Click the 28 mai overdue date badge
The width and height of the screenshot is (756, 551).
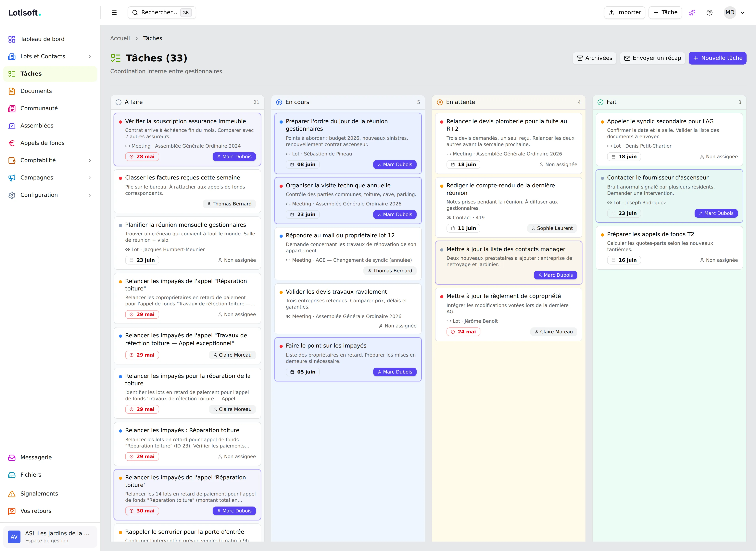[x=142, y=157]
